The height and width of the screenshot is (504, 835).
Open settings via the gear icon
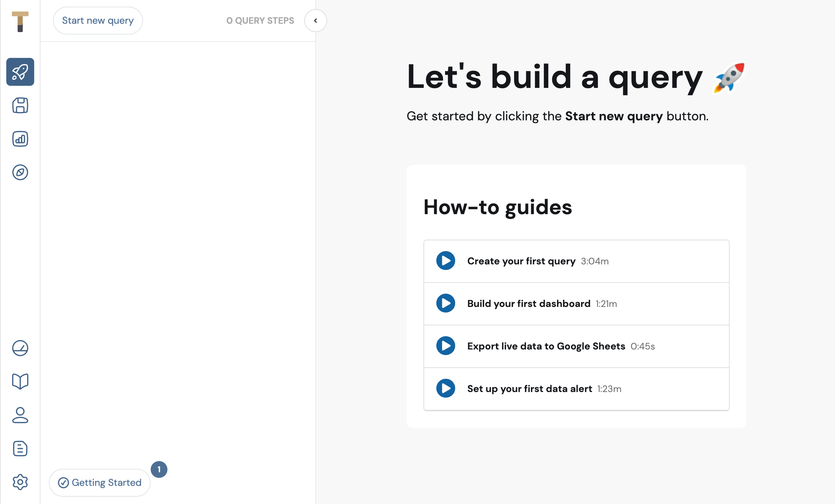(x=20, y=482)
